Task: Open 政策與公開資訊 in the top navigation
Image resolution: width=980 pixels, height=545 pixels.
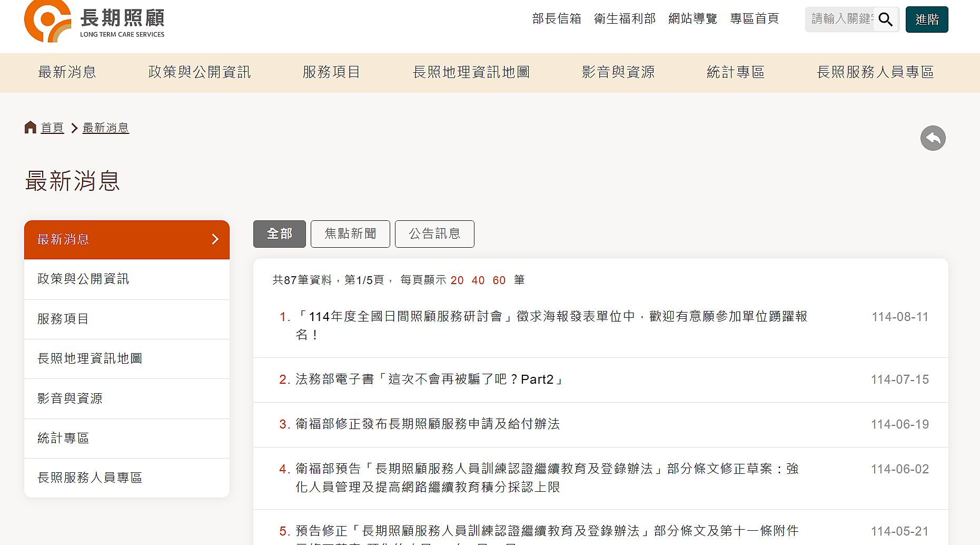Action: [199, 72]
